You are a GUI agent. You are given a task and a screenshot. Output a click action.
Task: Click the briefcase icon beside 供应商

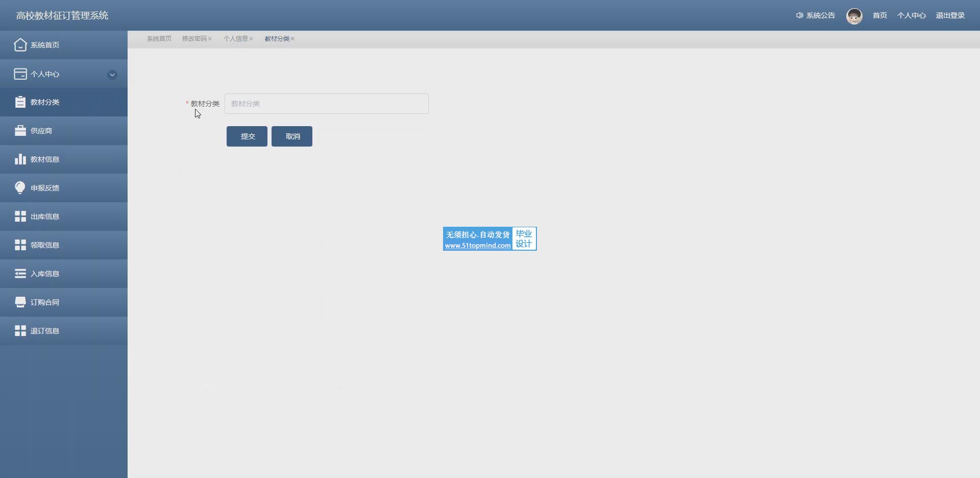click(20, 131)
